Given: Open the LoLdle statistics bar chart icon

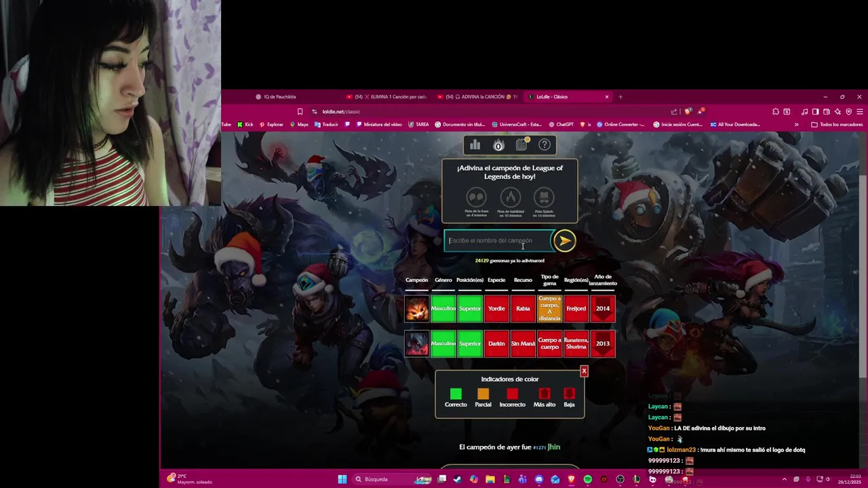Looking at the screenshot, I should point(475,145).
